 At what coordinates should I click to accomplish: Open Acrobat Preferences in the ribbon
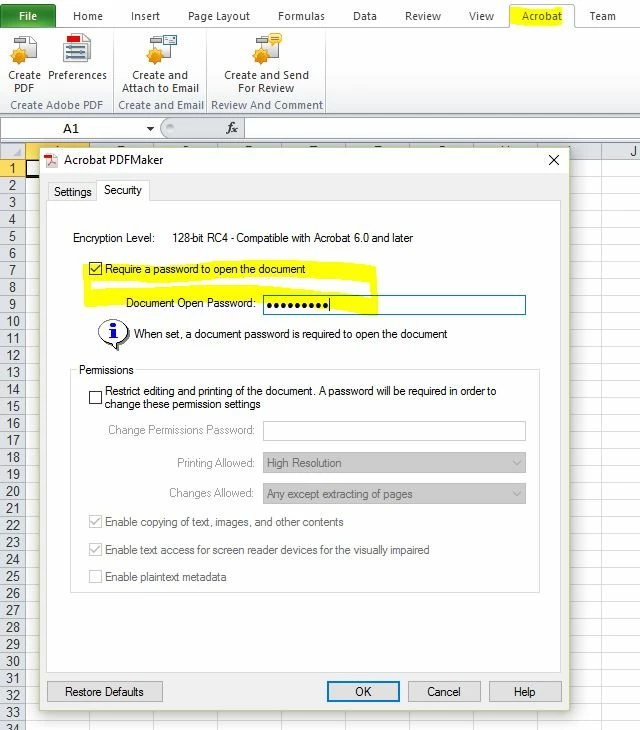pos(77,56)
